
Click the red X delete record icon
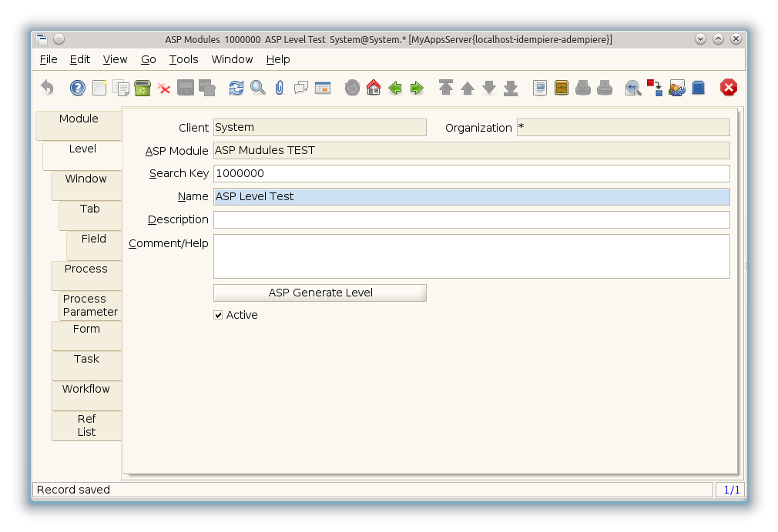pyautogui.click(x=164, y=88)
